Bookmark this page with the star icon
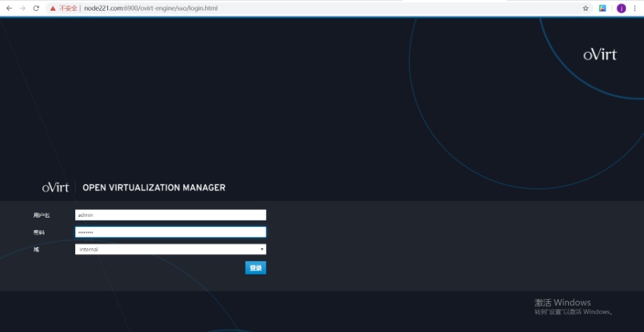This screenshot has height=332, width=644. pyautogui.click(x=585, y=8)
